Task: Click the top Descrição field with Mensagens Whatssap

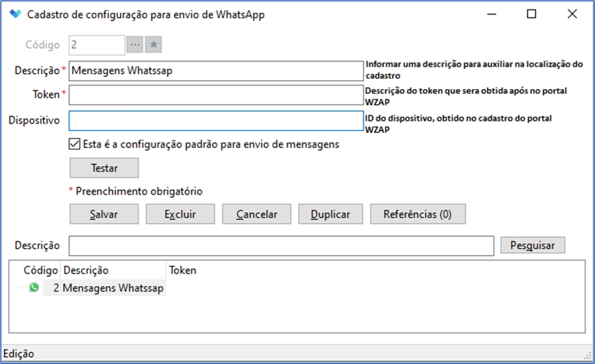Action: [215, 70]
